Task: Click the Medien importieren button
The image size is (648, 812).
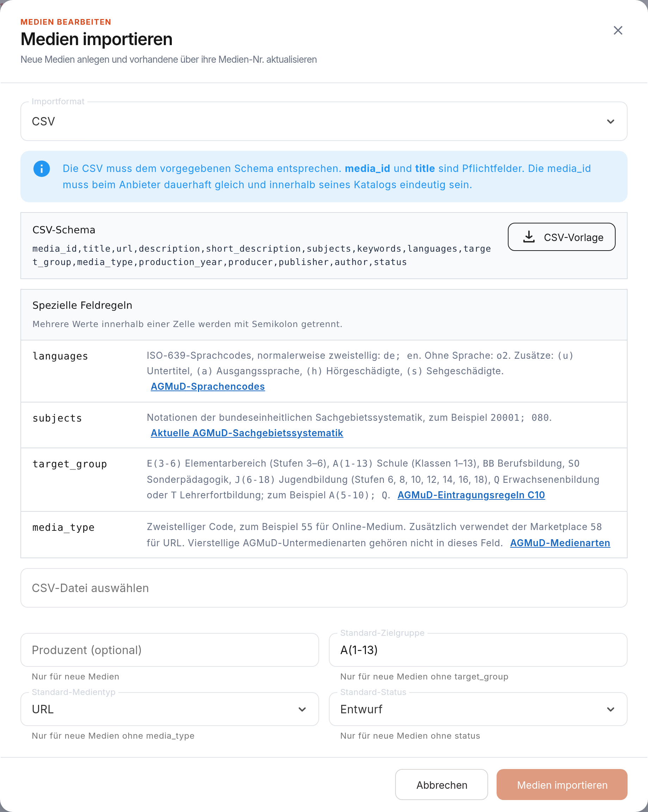Action: pos(562,785)
